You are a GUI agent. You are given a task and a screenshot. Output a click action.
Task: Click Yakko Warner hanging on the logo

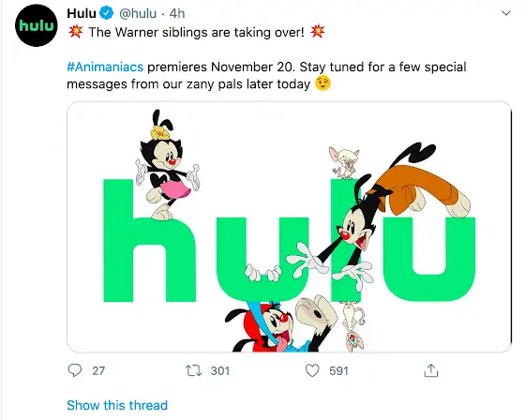click(379, 215)
